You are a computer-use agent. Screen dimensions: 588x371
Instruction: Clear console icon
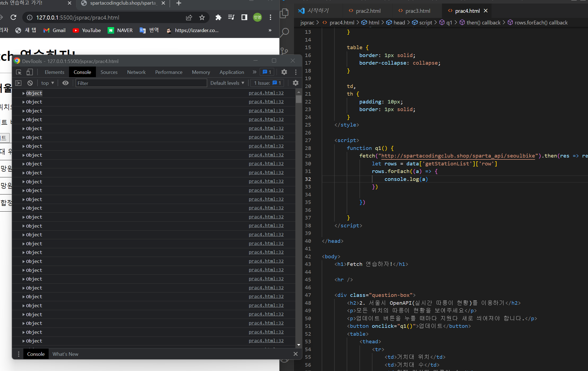[x=30, y=83]
